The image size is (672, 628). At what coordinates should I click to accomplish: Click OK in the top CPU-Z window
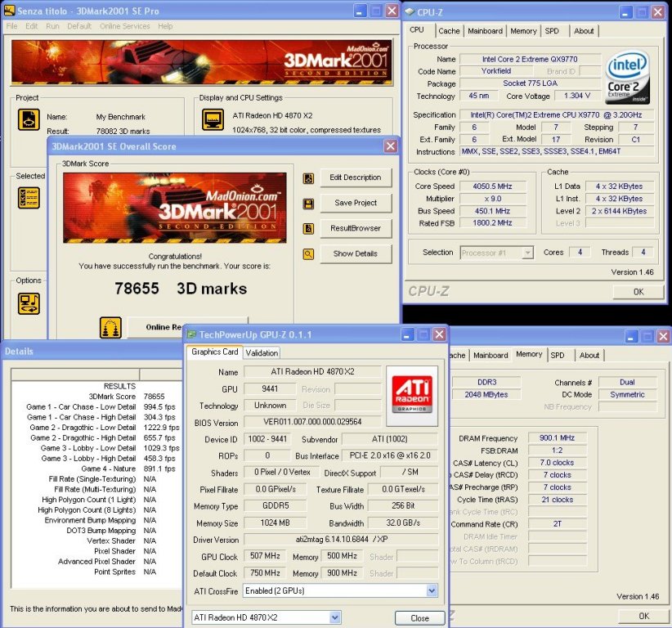click(638, 292)
